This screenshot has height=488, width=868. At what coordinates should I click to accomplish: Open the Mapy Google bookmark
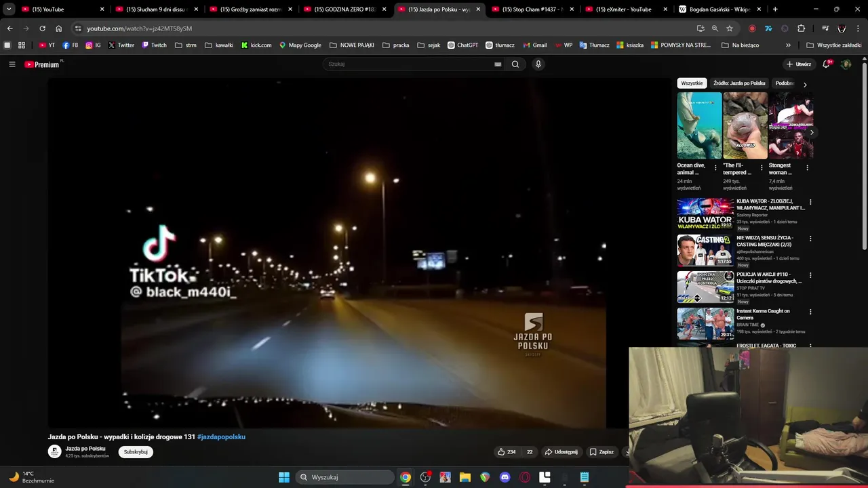click(x=300, y=45)
